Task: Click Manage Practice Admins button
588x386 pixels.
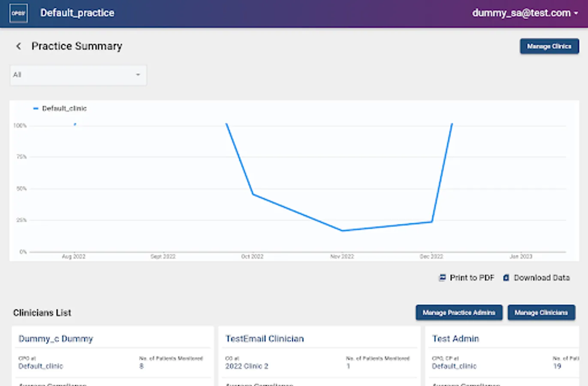Action: (458, 313)
